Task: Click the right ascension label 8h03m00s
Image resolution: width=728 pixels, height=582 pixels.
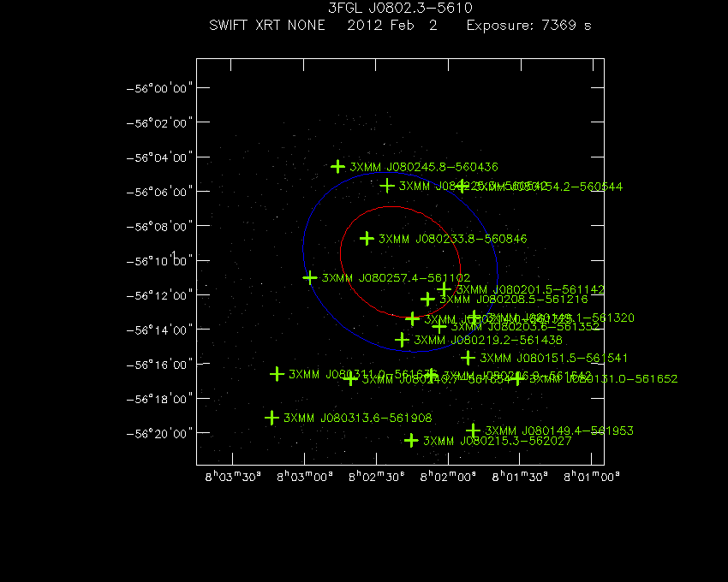Action: click(x=305, y=477)
